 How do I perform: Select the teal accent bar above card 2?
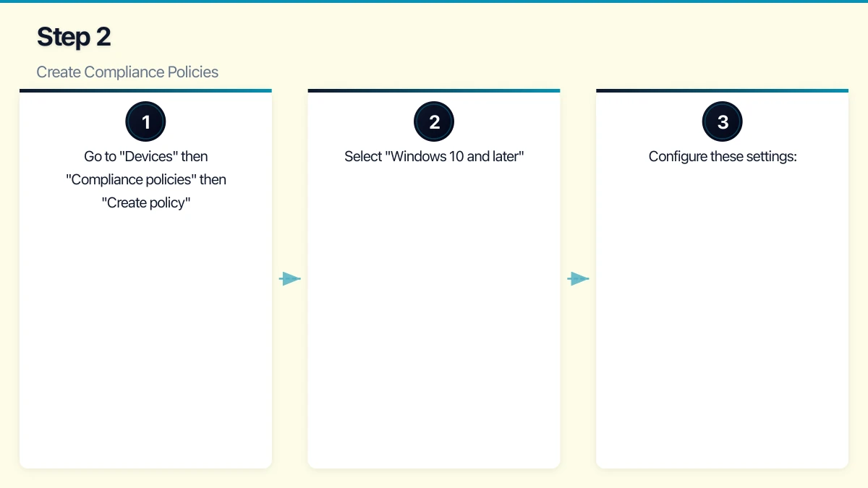[x=433, y=90]
